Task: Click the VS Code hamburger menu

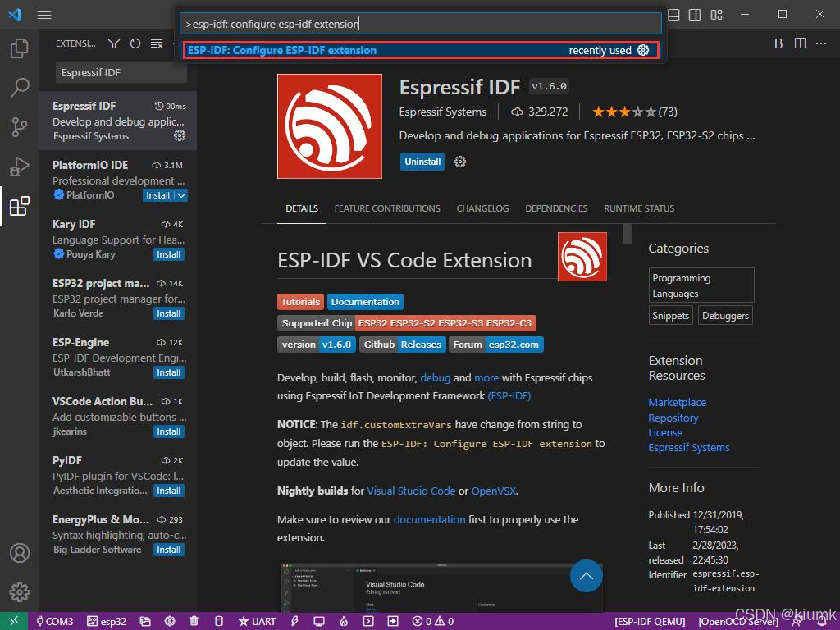Action: click(44, 15)
